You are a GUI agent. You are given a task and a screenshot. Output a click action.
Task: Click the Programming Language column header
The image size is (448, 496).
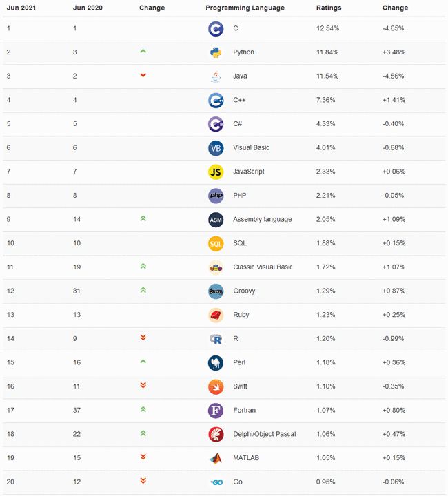[x=245, y=8]
